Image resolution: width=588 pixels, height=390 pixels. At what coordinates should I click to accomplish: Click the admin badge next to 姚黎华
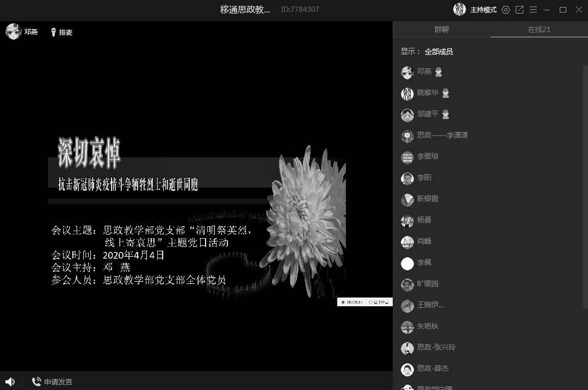[445, 93]
